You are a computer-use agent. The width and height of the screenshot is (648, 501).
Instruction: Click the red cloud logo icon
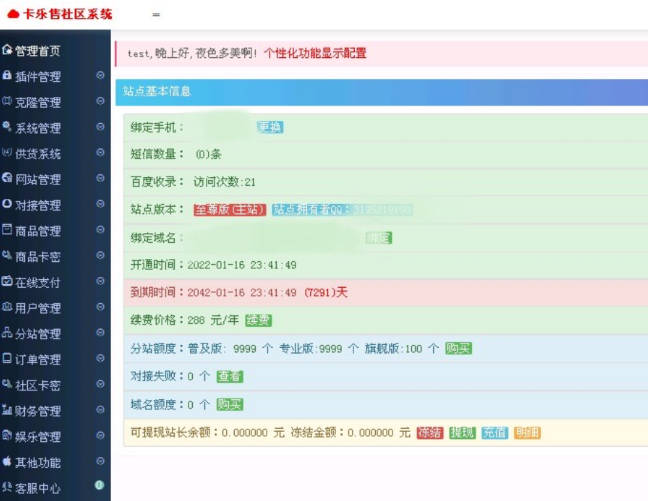[x=13, y=14]
